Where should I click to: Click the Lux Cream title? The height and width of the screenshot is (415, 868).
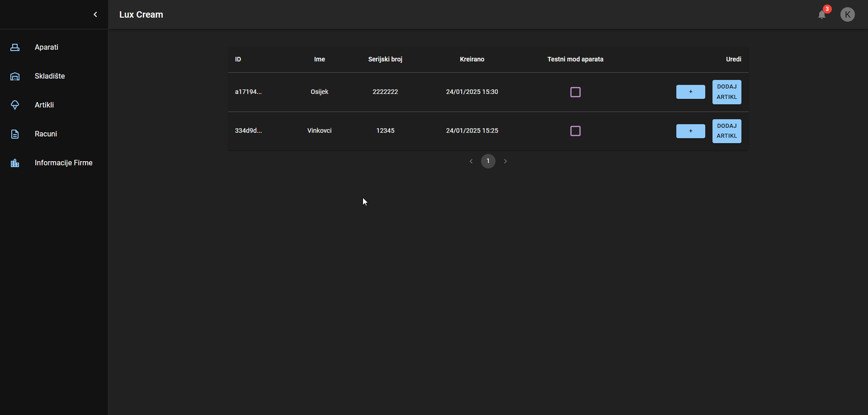[x=141, y=14]
